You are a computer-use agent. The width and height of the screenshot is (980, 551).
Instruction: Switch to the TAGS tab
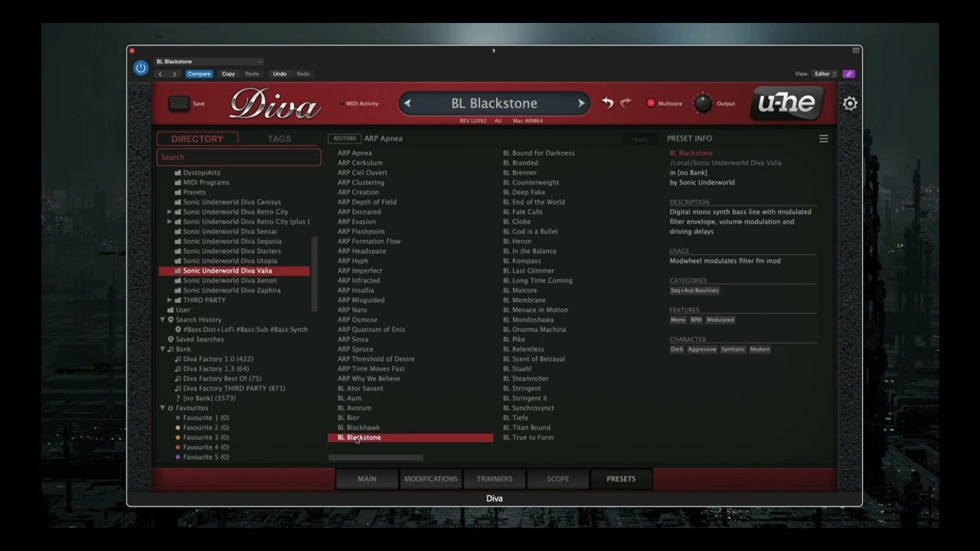coord(279,139)
